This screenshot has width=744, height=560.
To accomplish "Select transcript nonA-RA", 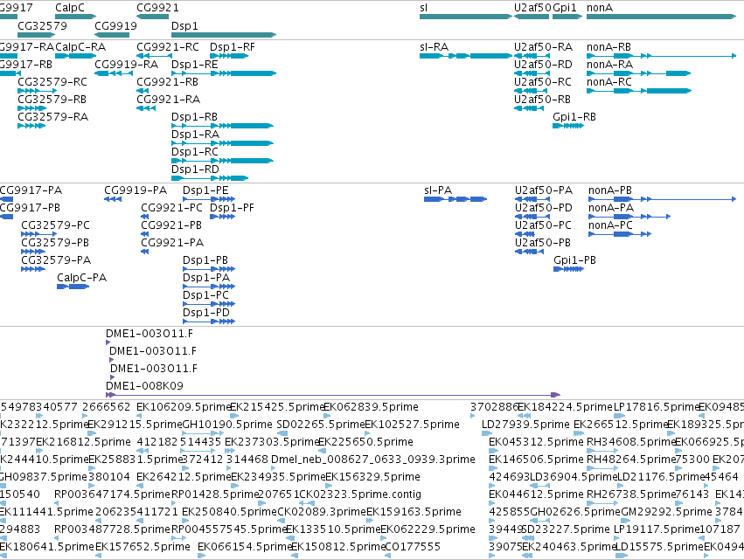I will [x=639, y=73].
